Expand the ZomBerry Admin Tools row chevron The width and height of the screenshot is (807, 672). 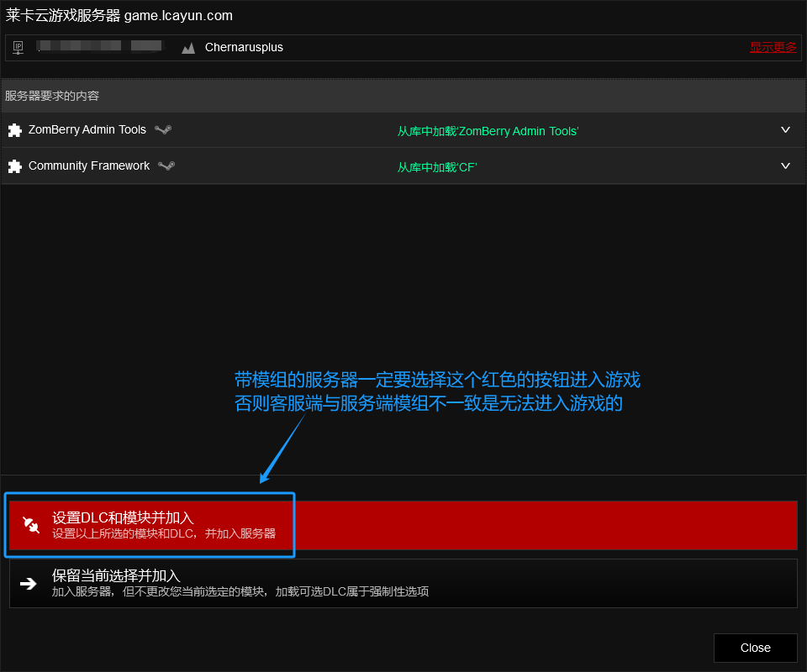click(x=785, y=130)
